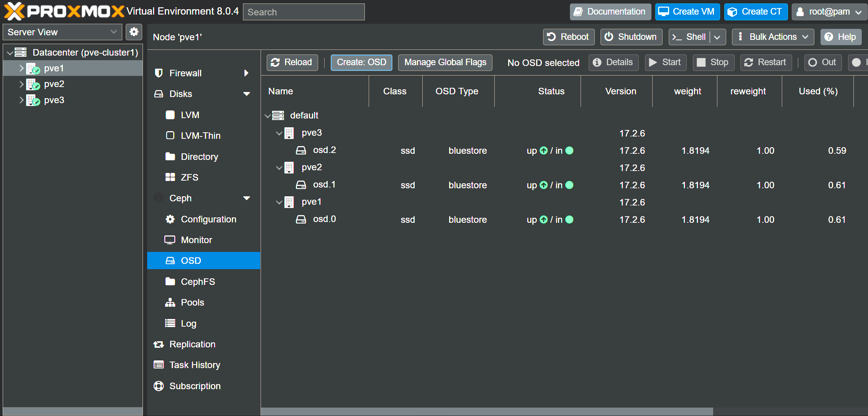Open the Replication section
The image size is (868, 416).
(x=203, y=344)
